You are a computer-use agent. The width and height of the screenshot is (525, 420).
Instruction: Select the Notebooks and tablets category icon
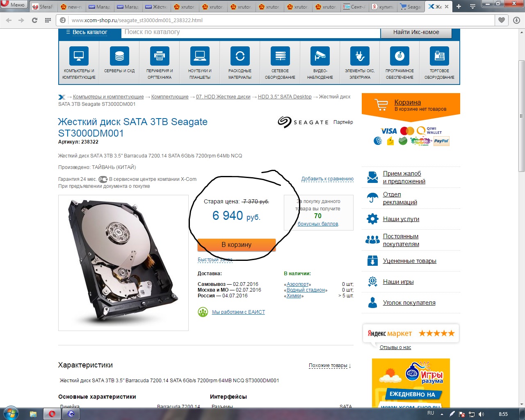tap(200, 56)
